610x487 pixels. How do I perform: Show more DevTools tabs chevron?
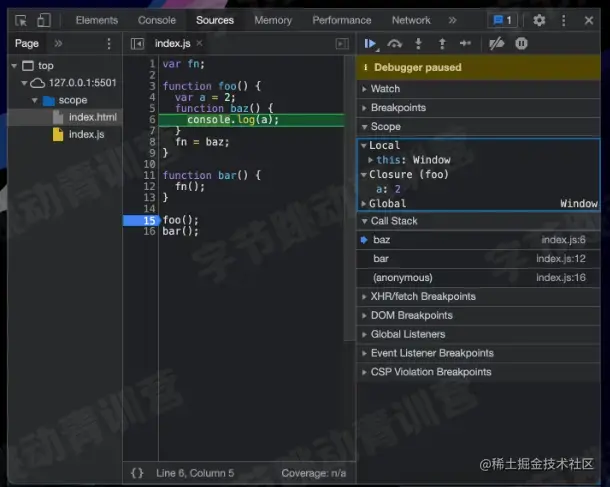point(452,20)
